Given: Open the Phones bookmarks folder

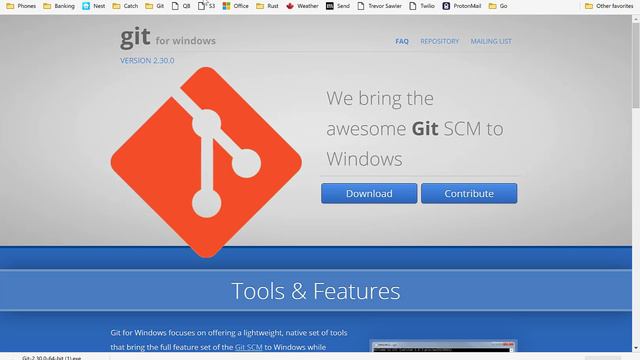Looking at the screenshot, I should 21,6.
